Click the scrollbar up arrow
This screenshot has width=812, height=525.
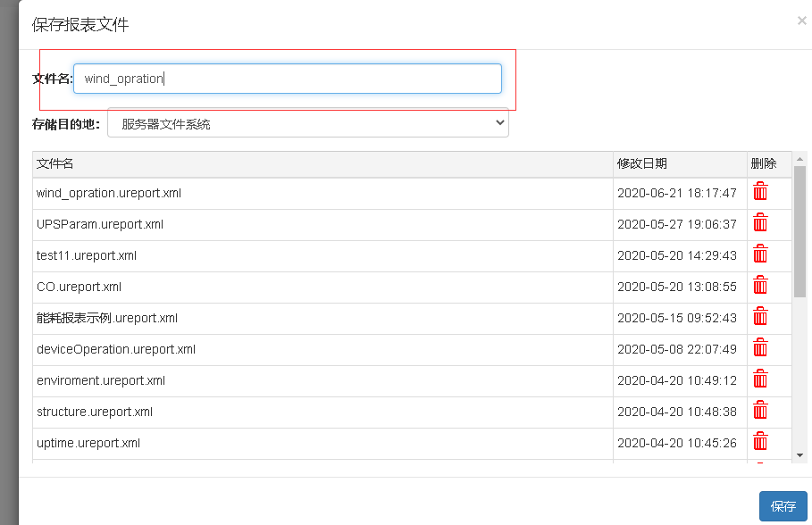799,159
